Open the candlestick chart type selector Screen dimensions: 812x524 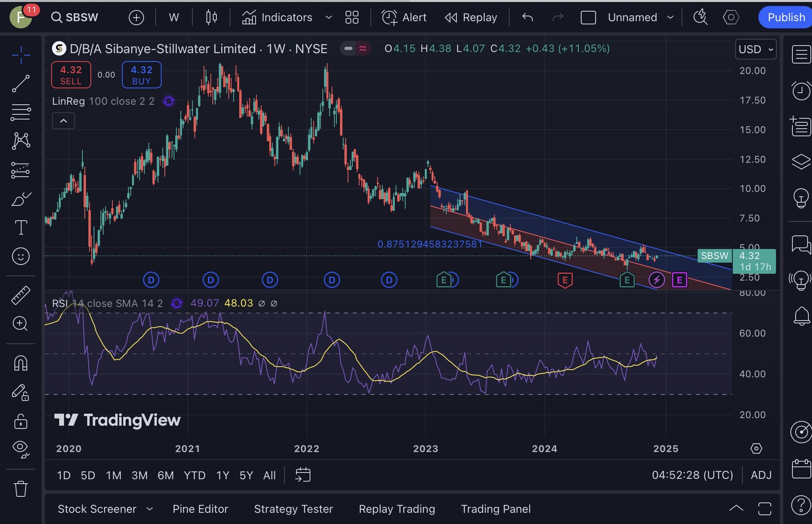point(211,17)
